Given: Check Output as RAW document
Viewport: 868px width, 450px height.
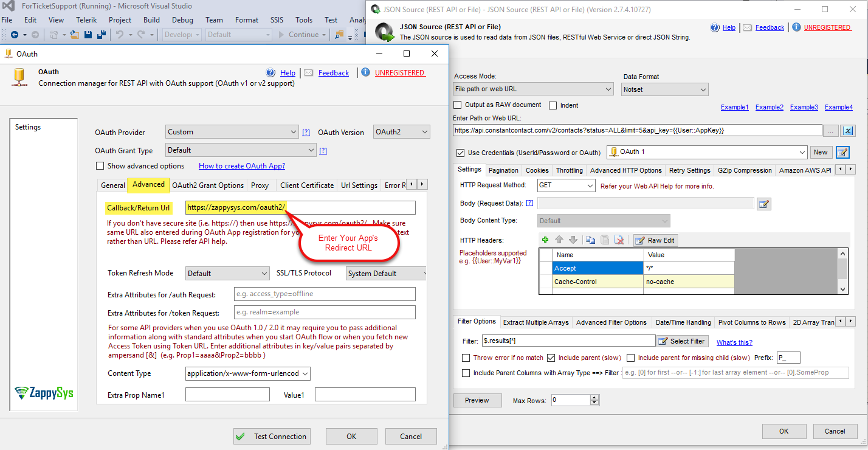Looking at the screenshot, I should (458, 105).
